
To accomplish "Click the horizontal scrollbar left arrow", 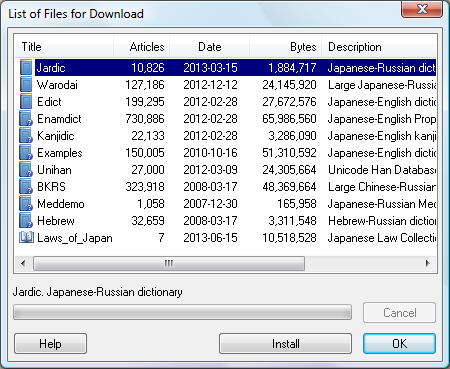I will 23,263.
